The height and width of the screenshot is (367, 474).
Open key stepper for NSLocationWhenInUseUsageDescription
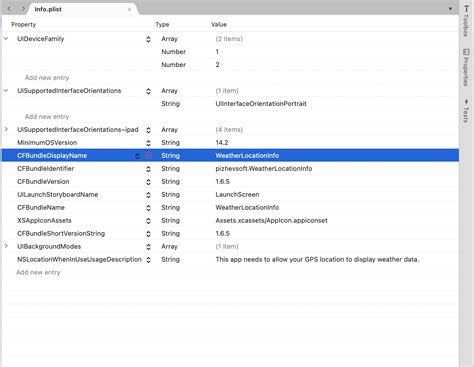pyautogui.click(x=148, y=260)
